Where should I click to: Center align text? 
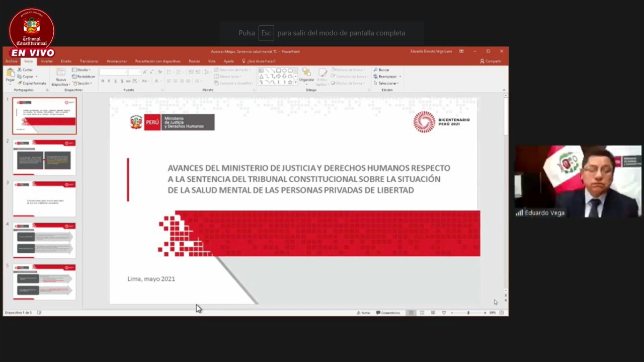[x=176, y=81]
